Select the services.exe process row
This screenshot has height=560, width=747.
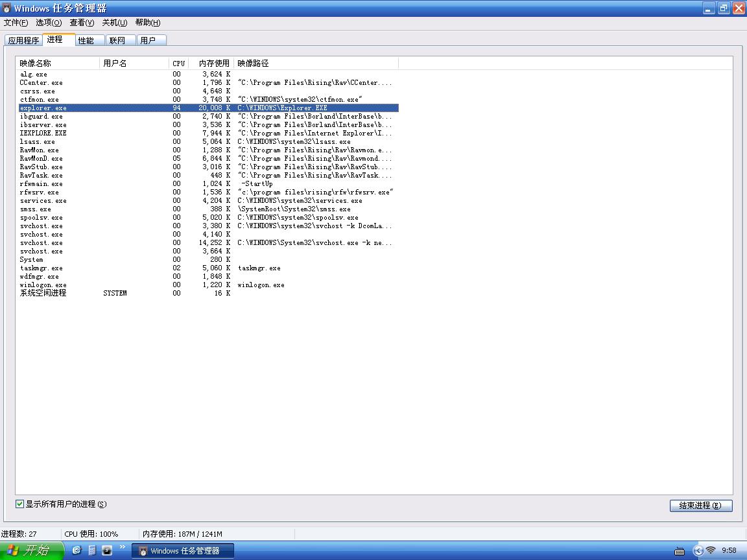click(209, 200)
